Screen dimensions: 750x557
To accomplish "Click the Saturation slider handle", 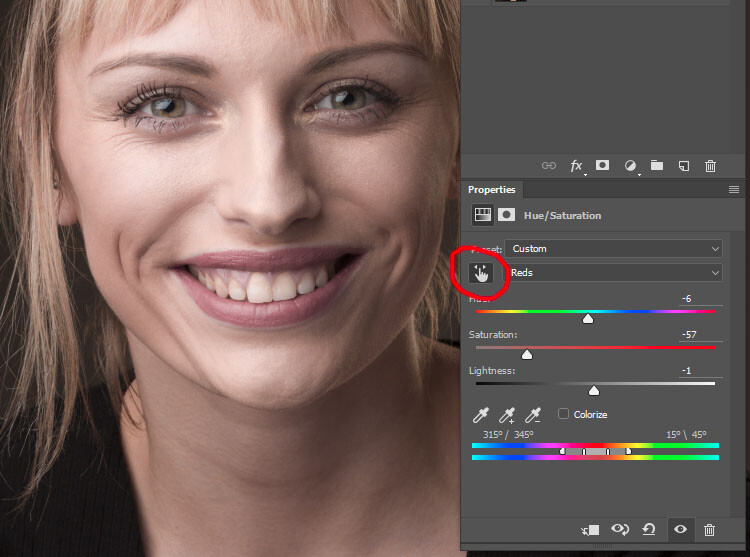I will point(527,354).
